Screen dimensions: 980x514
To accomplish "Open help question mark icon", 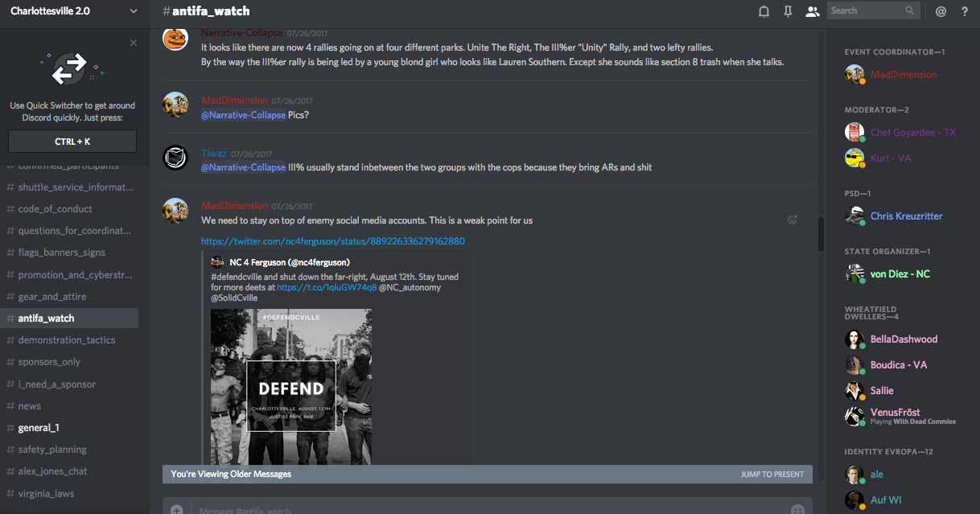I will 965,11.
